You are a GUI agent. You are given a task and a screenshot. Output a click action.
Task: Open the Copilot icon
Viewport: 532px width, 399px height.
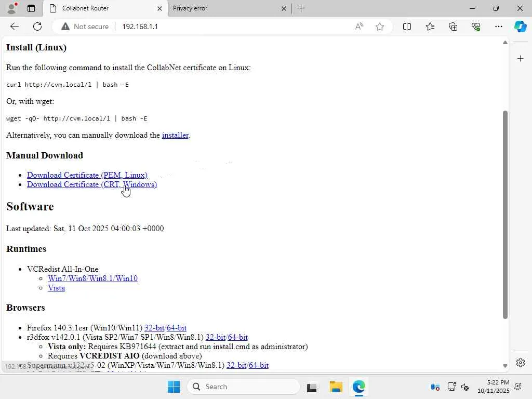(x=520, y=26)
